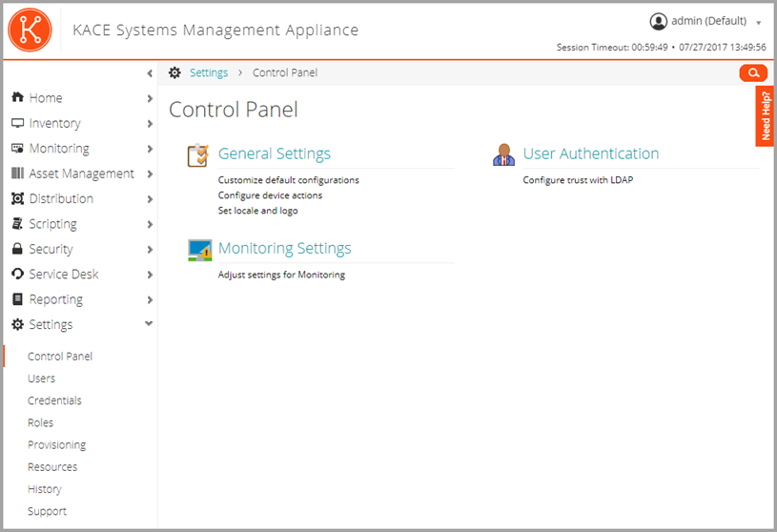777x532 pixels.
Task: Click the General Settings clipboard icon
Action: (x=198, y=154)
